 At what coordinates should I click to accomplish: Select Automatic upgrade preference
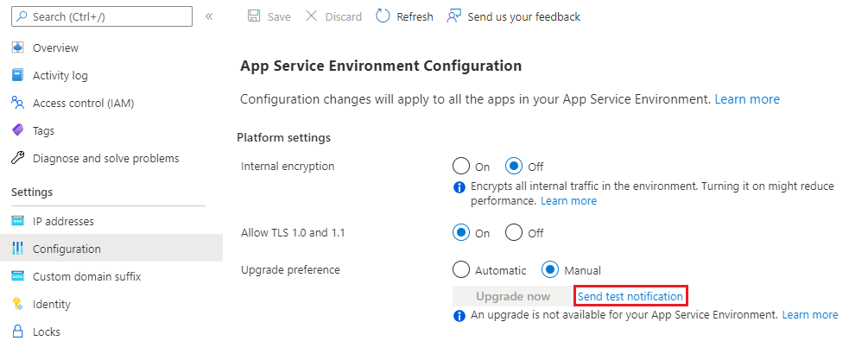click(461, 270)
